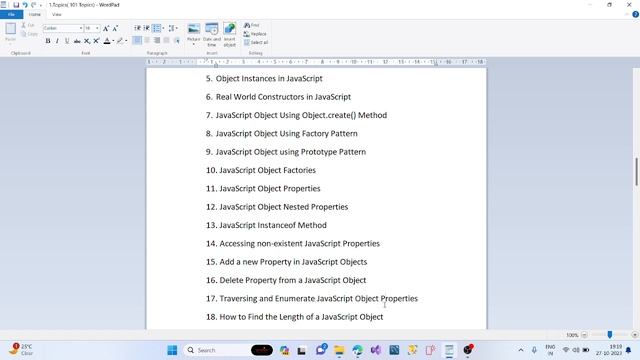Open the File menu
The image size is (640, 360).
[11, 14]
